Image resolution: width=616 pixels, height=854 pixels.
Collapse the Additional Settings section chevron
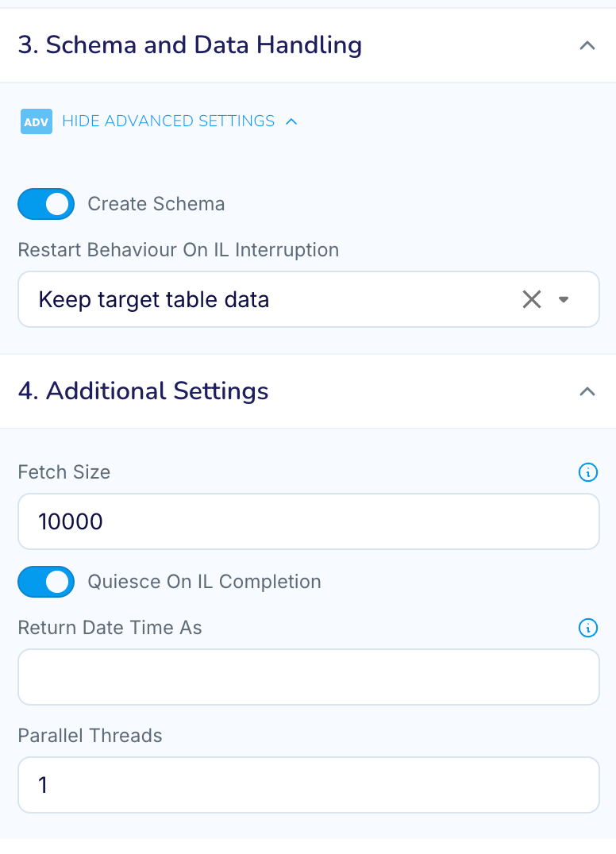click(587, 391)
